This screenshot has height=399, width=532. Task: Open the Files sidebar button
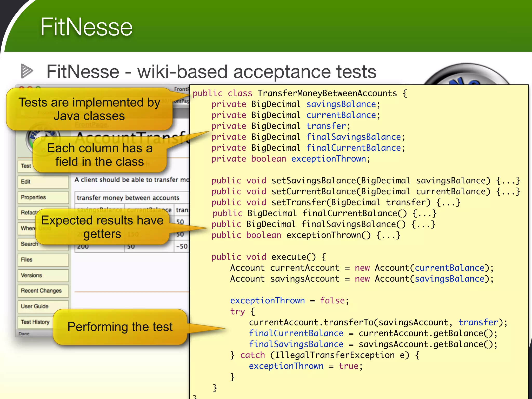[x=43, y=260]
